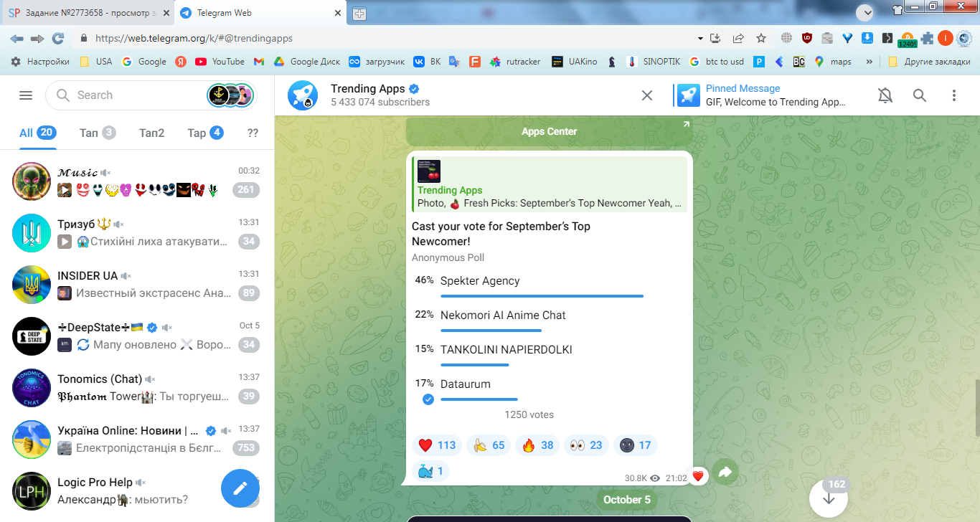Open the Telegram hamburger menu

point(26,95)
